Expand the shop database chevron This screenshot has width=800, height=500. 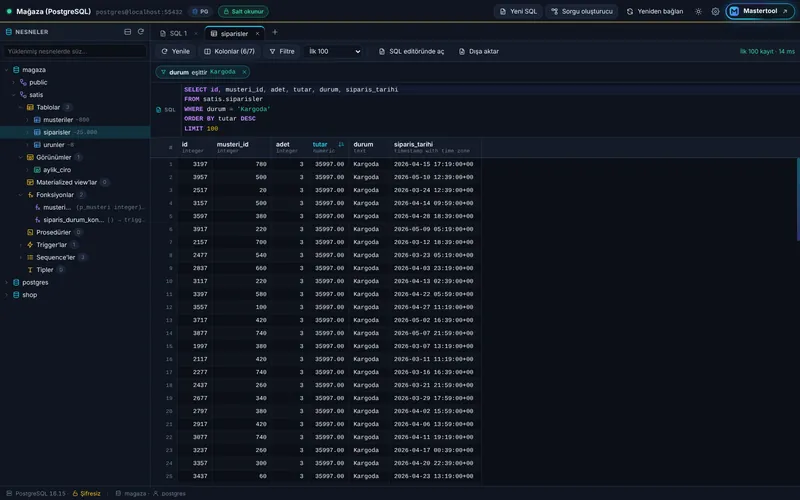pyautogui.click(x=6, y=295)
